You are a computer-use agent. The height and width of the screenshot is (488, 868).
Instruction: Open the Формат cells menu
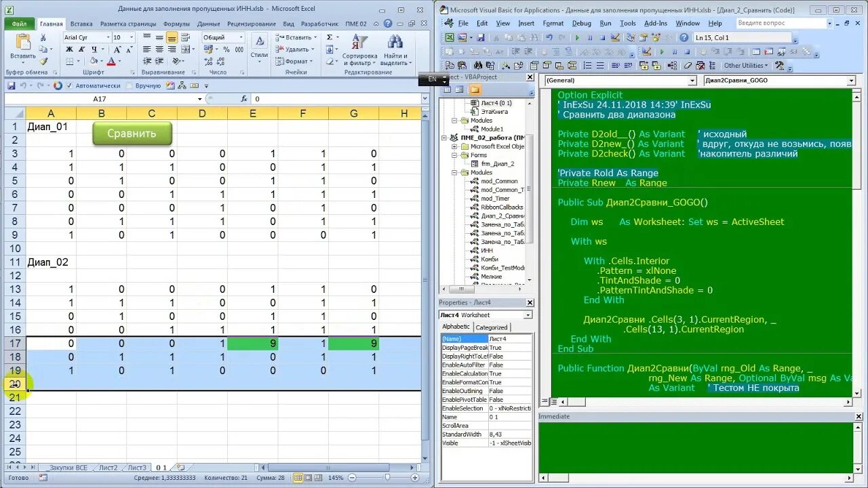(294, 62)
